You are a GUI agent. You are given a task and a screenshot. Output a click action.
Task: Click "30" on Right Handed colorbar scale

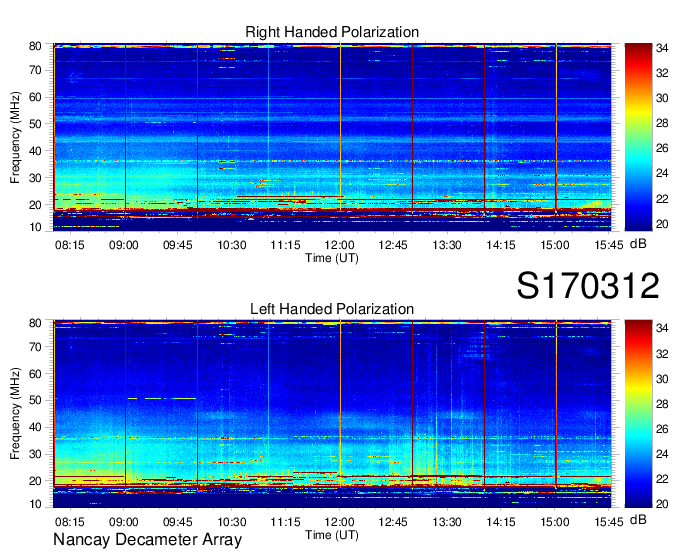[x=662, y=98]
